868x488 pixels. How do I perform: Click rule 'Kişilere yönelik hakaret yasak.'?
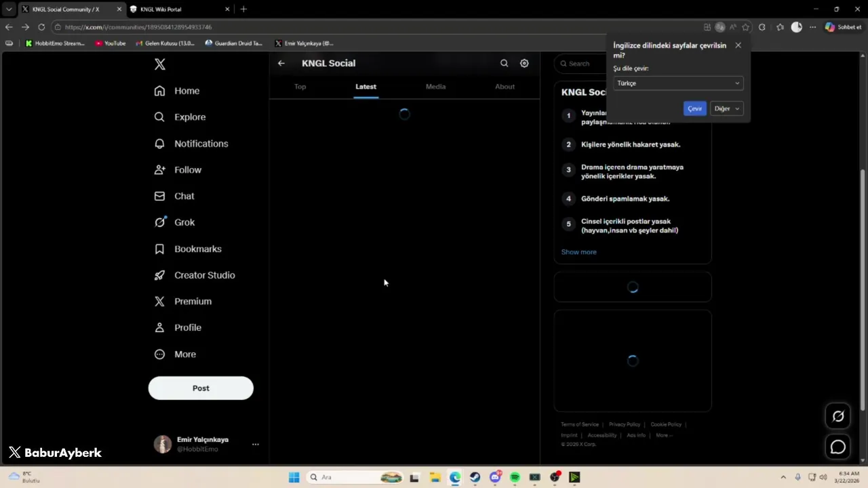point(631,144)
